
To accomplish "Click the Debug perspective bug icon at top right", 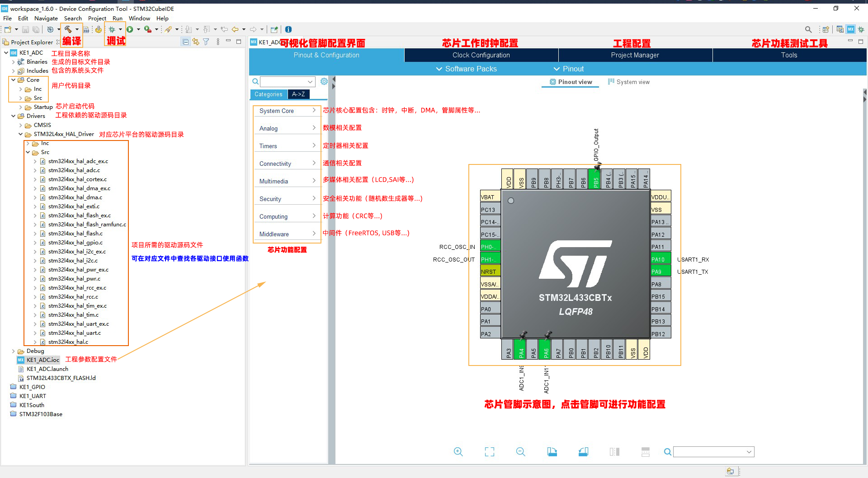I will coord(861,29).
